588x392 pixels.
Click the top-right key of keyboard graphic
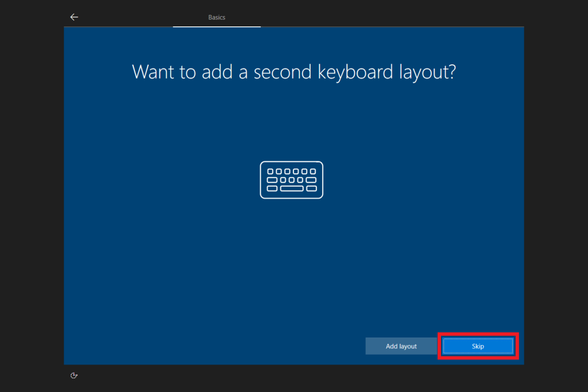click(312, 172)
